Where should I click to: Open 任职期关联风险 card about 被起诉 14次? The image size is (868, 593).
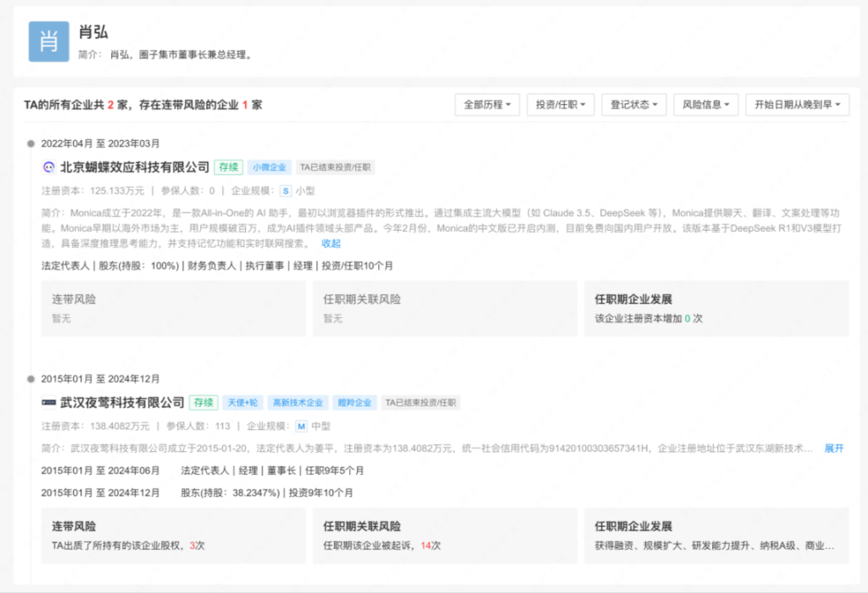tap(444, 536)
